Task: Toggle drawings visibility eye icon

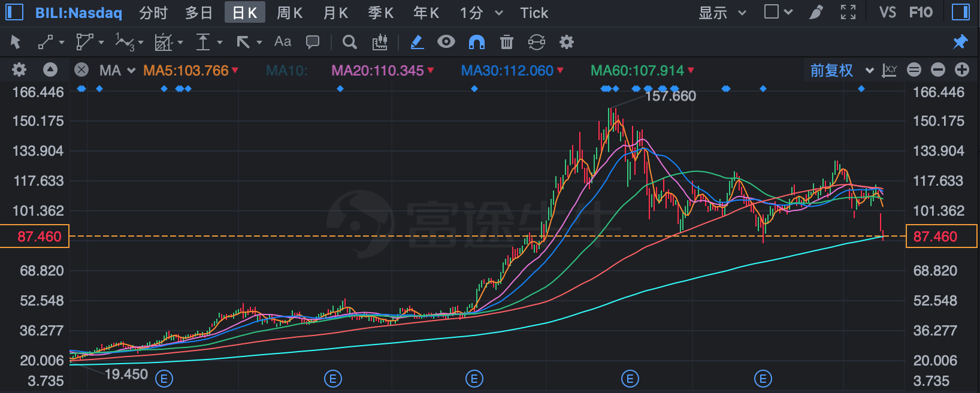Action: coord(446,41)
